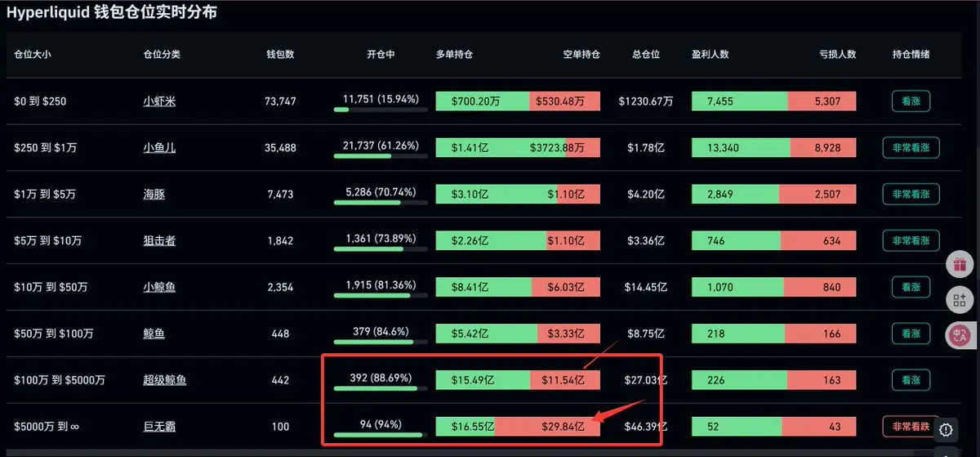Viewport: 980px width, 457px height.
Task: Click the 379 (84.6%) open-position value
Action: click(381, 331)
